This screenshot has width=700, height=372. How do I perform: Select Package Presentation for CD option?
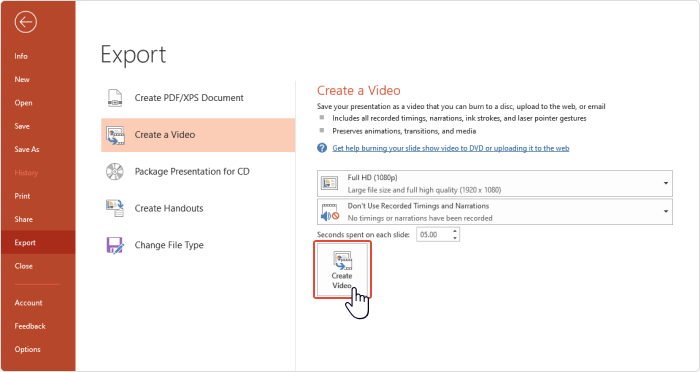pyautogui.click(x=198, y=171)
